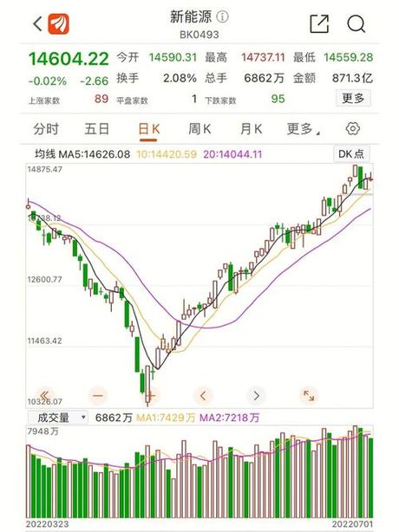This screenshot has width=399, height=532.
Task: Tap the 下跌家数 count 95
Action: pyautogui.click(x=278, y=99)
